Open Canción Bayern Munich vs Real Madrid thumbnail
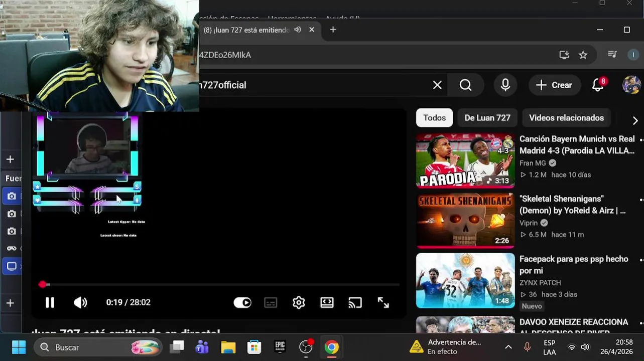Image resolution: width=644 pixels, height=361 pixels. (x=465, y=160)
